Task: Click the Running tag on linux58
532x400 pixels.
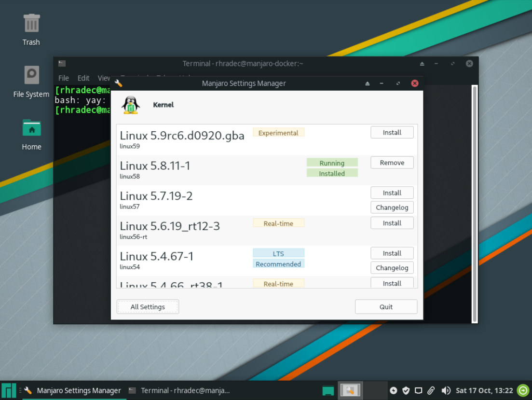Action: [332, 163]
